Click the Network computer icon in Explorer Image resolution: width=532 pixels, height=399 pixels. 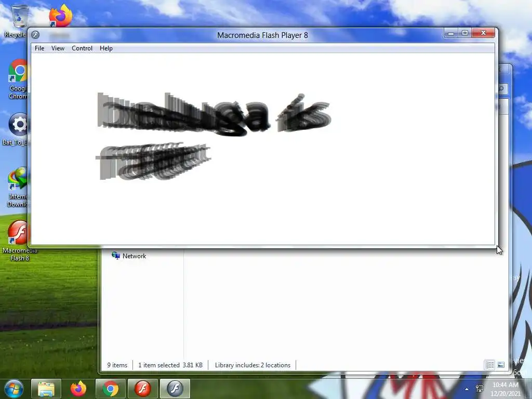[x=116, y=256]
